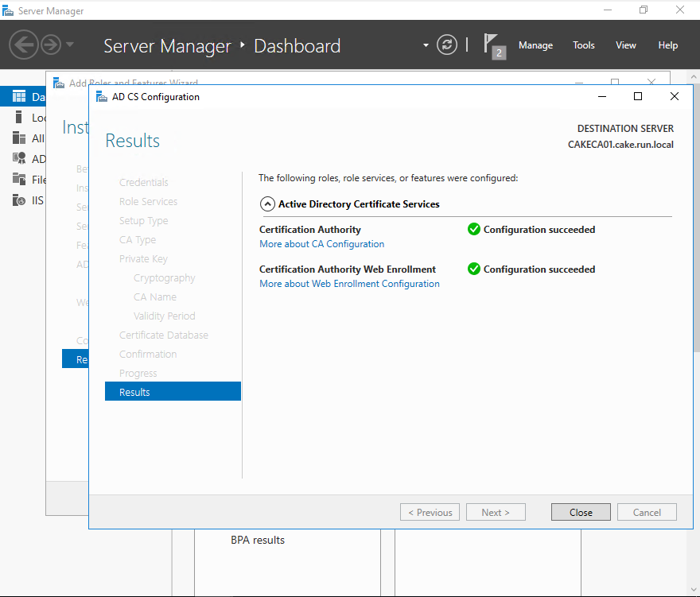Viewport: 700px width, 597px height.
Task: Select Credentials step in wizard navigation
Action: (143, 182)
